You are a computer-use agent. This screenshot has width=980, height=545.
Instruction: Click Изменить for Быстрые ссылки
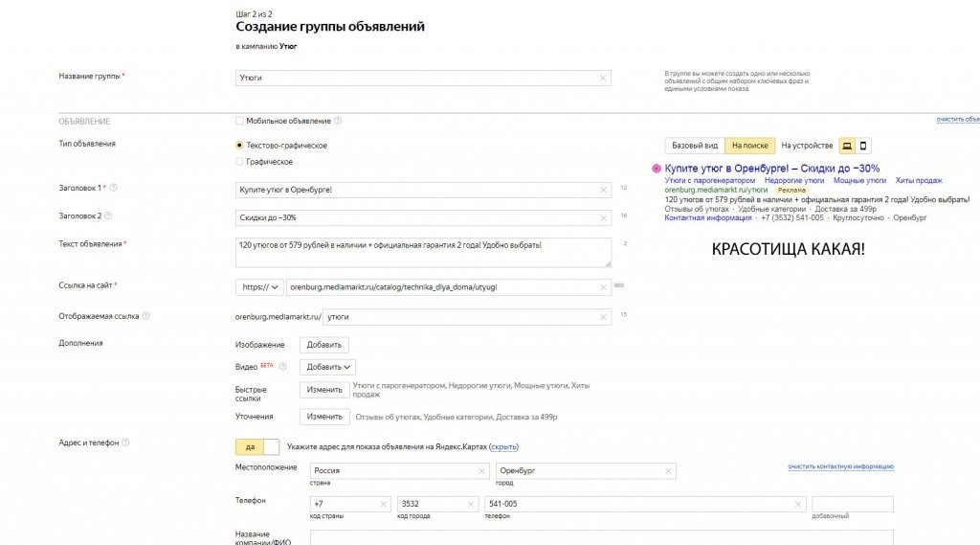point(324,390)
